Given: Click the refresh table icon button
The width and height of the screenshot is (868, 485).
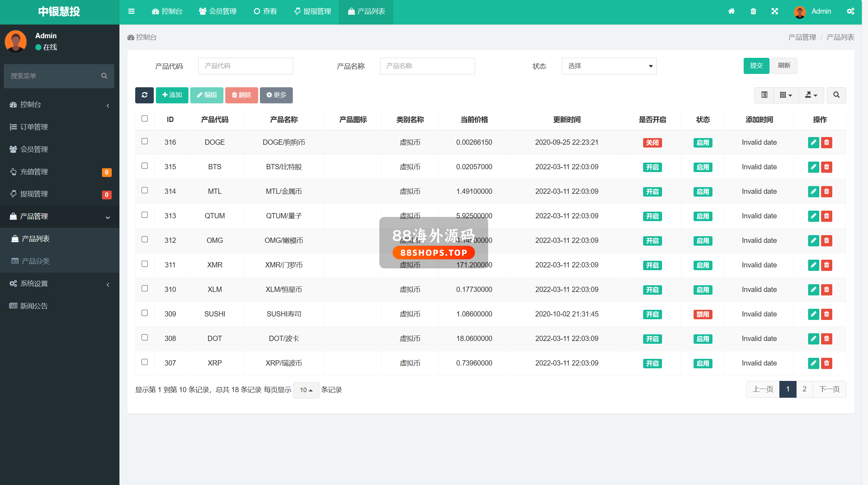Looking at the screenshot, I should (x=144, y=95).
